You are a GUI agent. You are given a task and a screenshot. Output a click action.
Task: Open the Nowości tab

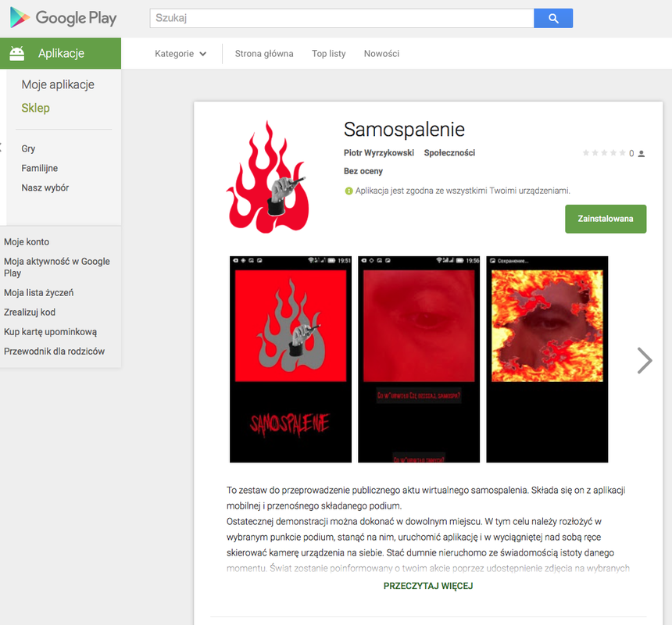click(x=381, y=54)
